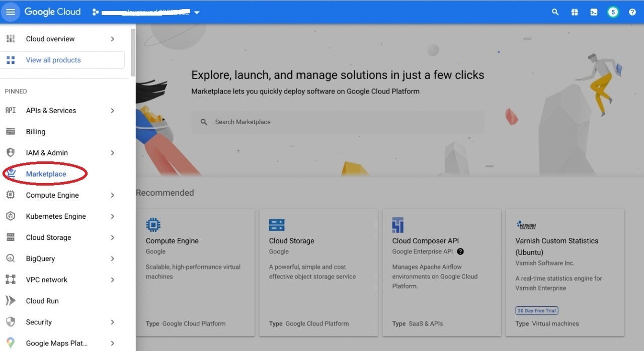Click the BigQuery icon
644x351 pixels.
pyautogui.click(x=11, y=258)
